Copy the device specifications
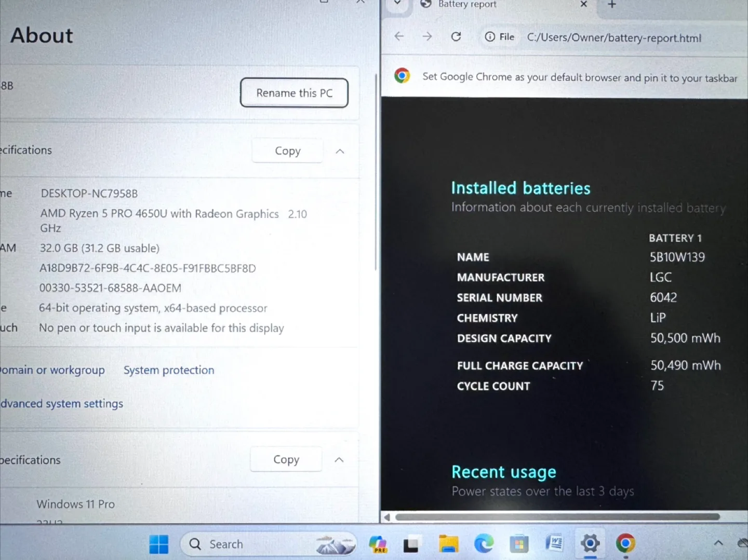The height and width of the screenshot is (560, 748). (287, 151)
